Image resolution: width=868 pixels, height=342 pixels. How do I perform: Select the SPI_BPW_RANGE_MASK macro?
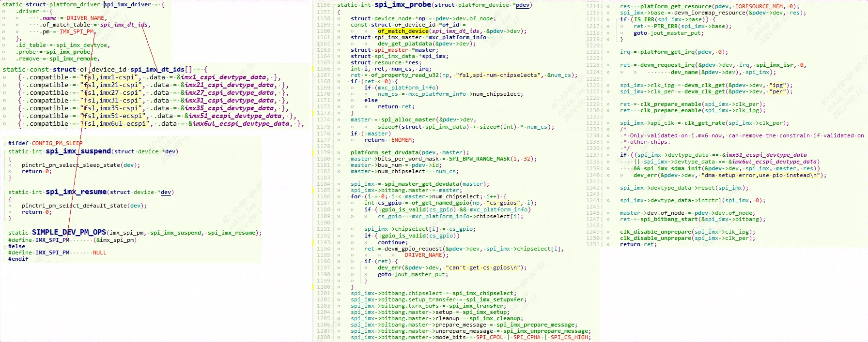pyautogui.click(x=479, y=159)
